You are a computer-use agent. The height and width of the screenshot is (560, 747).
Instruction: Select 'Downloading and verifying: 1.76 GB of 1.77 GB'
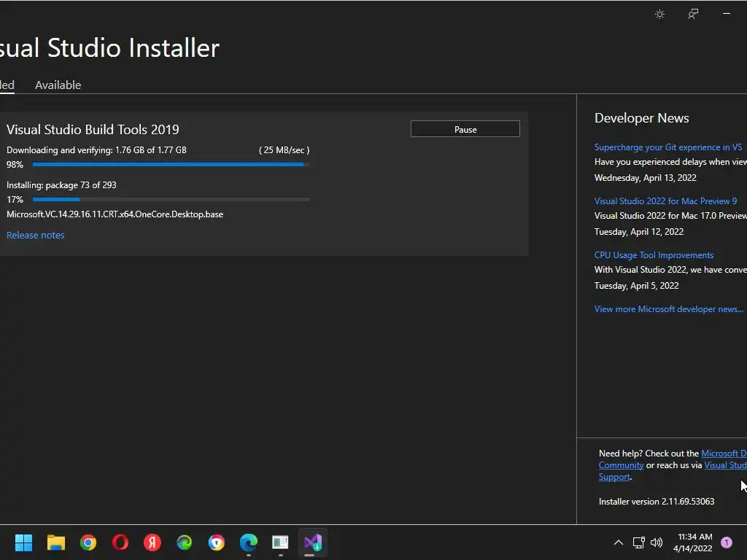(96, 150)
